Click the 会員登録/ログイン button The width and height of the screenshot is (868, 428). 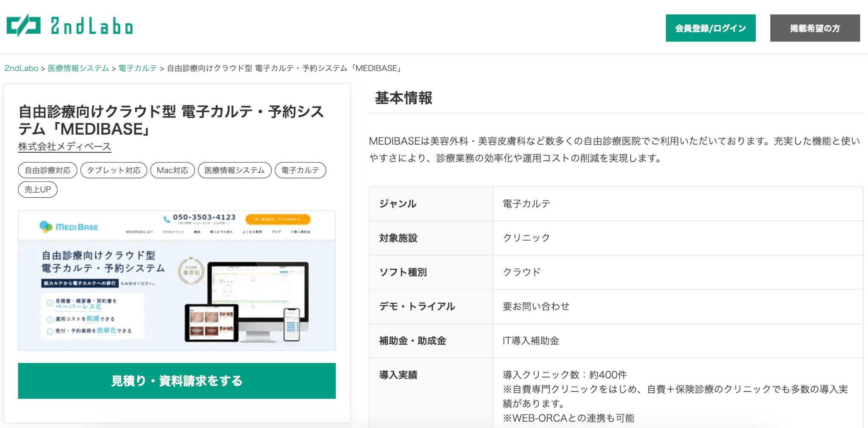coord(710,28)
